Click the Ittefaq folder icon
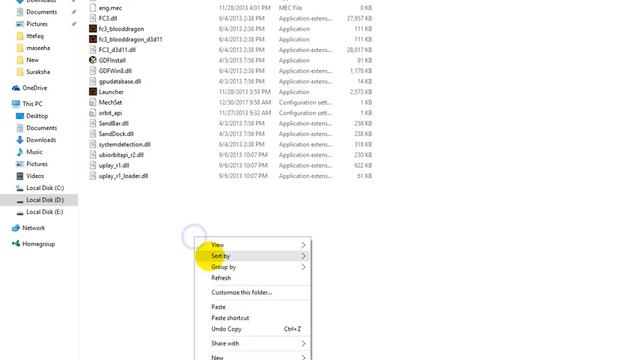Screen dimensions: 640x360 (20, 36)
